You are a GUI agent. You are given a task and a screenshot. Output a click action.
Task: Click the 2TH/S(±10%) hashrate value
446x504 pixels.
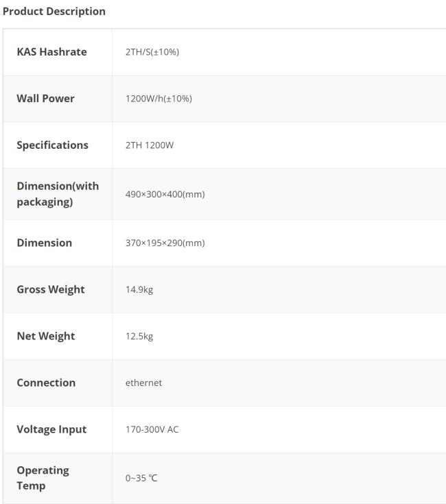[x=152, y=52]
